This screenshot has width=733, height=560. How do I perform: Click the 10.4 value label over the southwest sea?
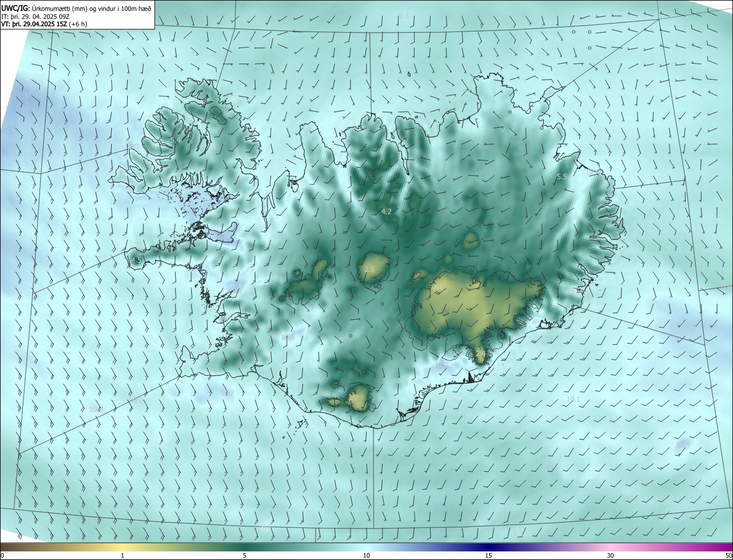point(96,409)
